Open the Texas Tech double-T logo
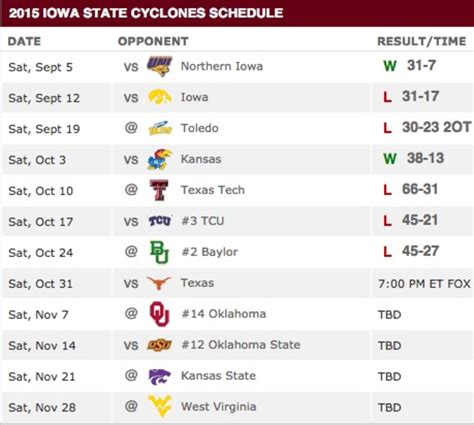Screen dimensions: 474x425 pos(159,190)
